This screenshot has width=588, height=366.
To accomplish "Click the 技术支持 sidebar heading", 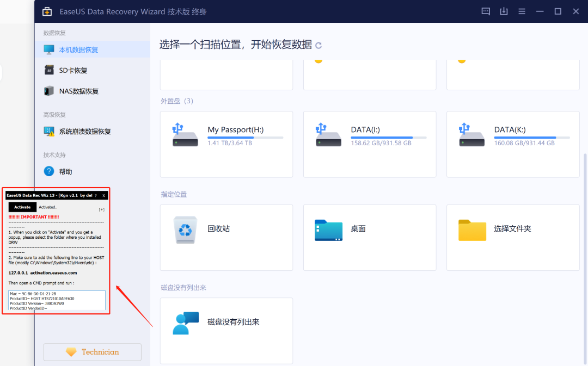I will coord(54,154).
